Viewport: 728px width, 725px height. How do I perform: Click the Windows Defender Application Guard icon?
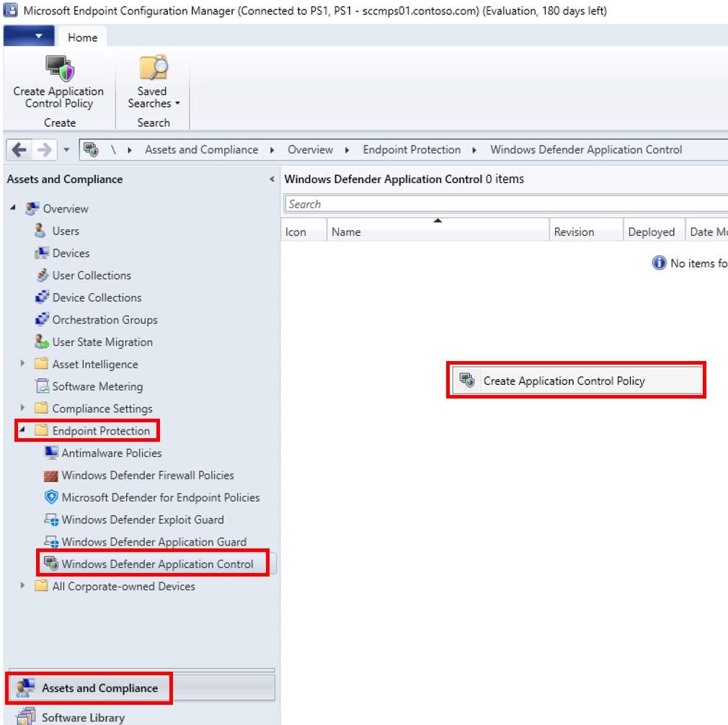pyautogui.click(x=51, y=541)
